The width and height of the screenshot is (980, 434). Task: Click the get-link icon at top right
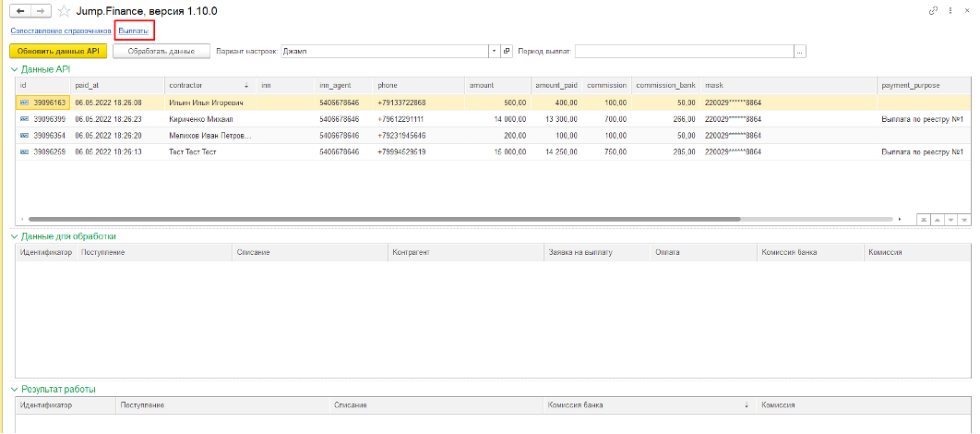coord(932,10)
